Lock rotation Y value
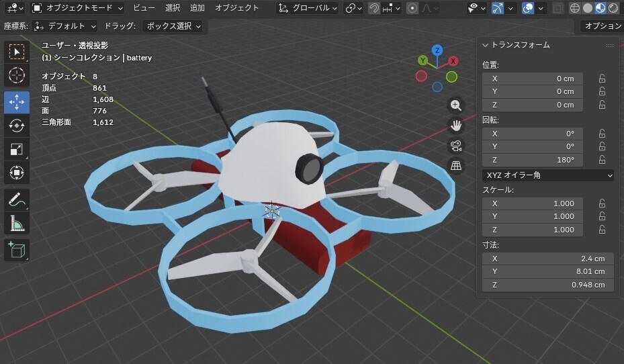Viewport: 624px width, 364px height. tap(602, 146)
